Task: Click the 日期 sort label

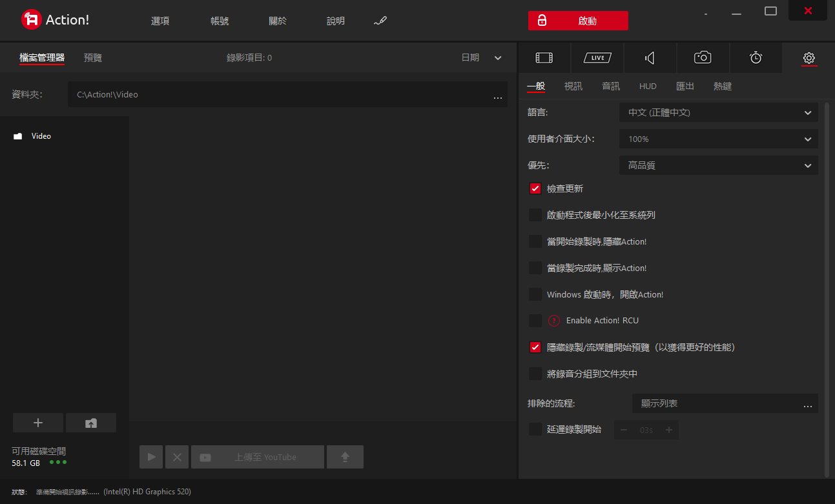Action: coord(470,57)
